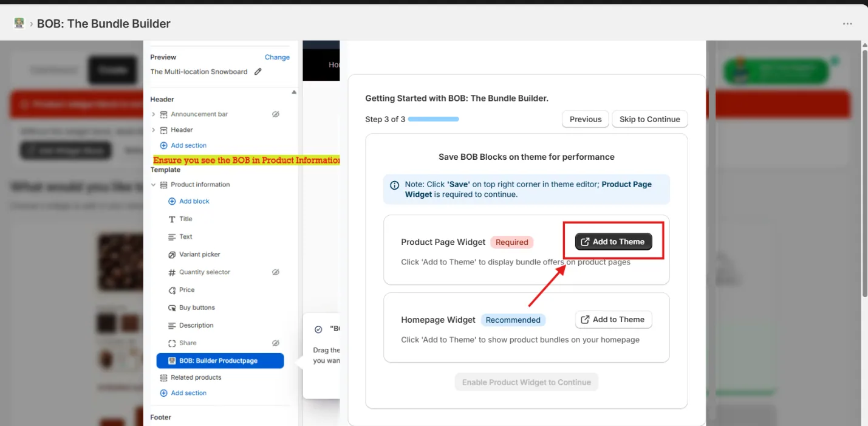The image size is (868, 426).
Task: Click the Share block icon
Action: point(172,343)
